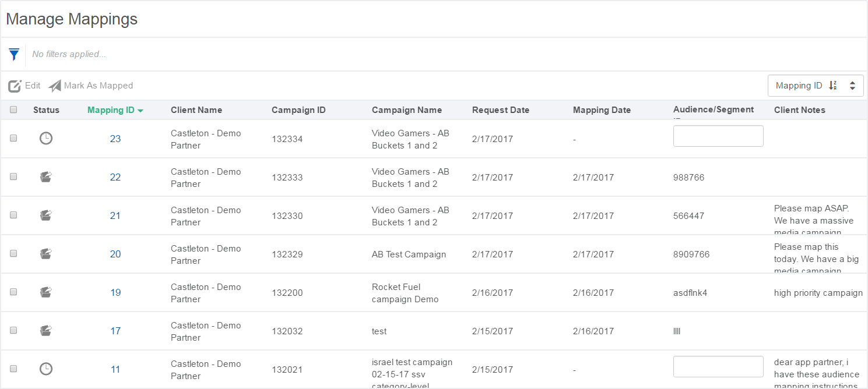Open mapping ID 23 link
868x389 pixels.
point(115,139)
